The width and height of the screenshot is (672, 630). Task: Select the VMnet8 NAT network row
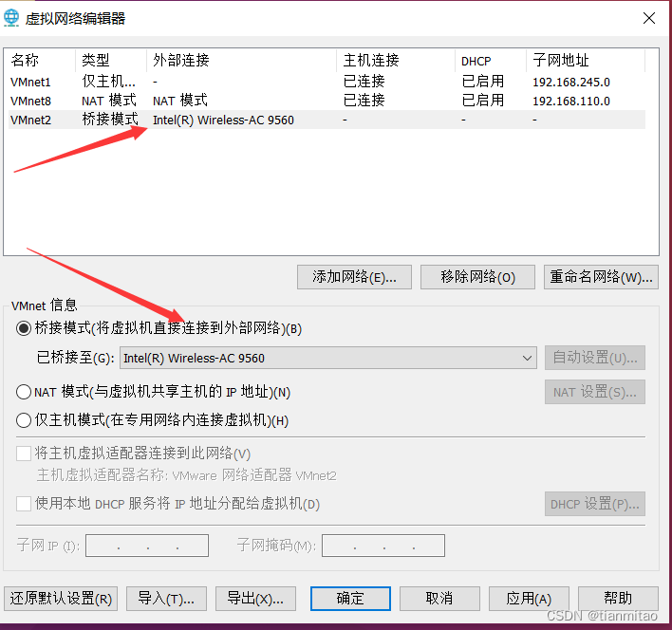[x=31, y=101]
